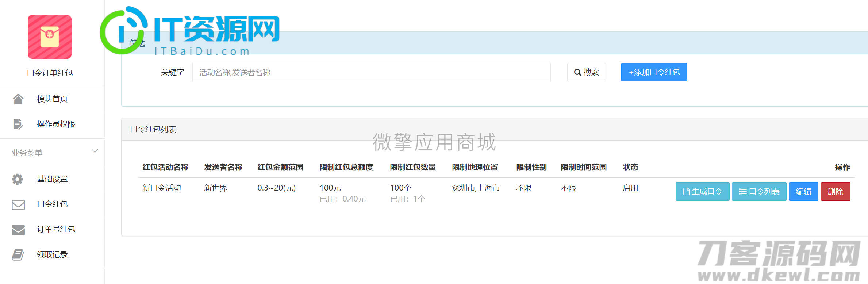The image size is (868, 284).
Task: Click the 口令红包列表 panel title
Action: tap(153, 129)
